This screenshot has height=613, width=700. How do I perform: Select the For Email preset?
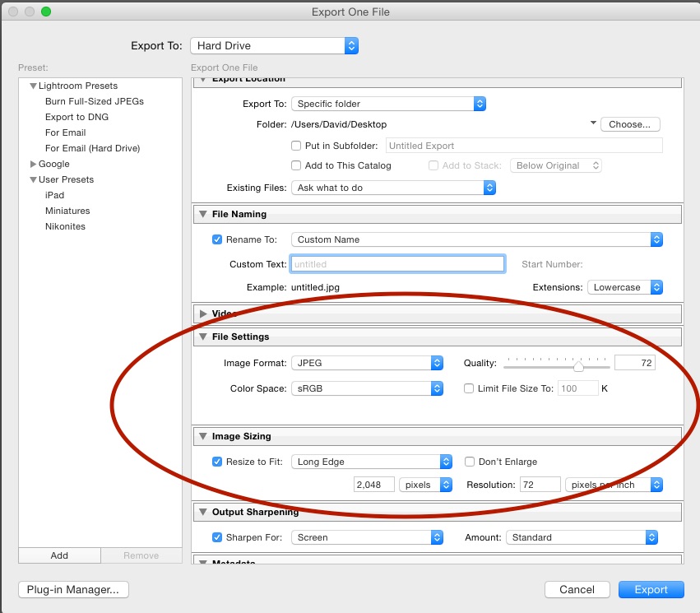click(66, 132)
